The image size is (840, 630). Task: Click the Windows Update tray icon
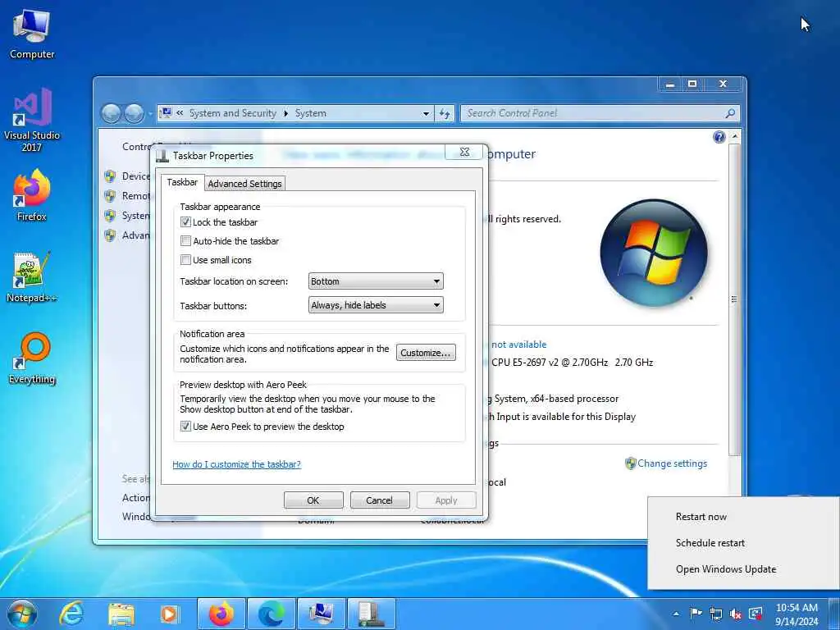click(x=756, y=614)
